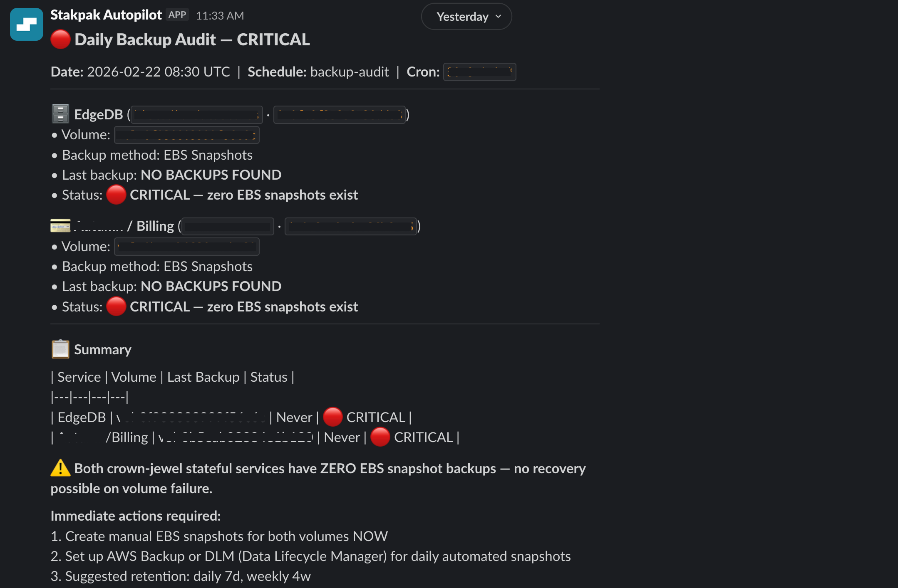Viewport: 898px width, 588px height.
Task: Click the yellow warning triangle emoji
Action: (x=60, y=468)
